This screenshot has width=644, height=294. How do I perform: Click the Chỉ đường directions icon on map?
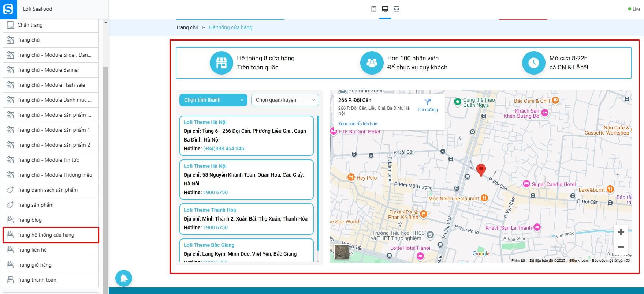click(428, 102)
